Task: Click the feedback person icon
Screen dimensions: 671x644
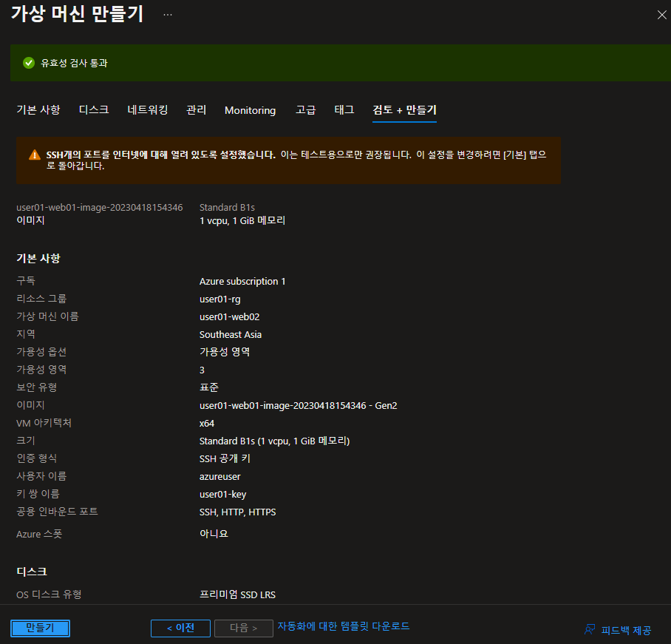Action: click(590, 629)
